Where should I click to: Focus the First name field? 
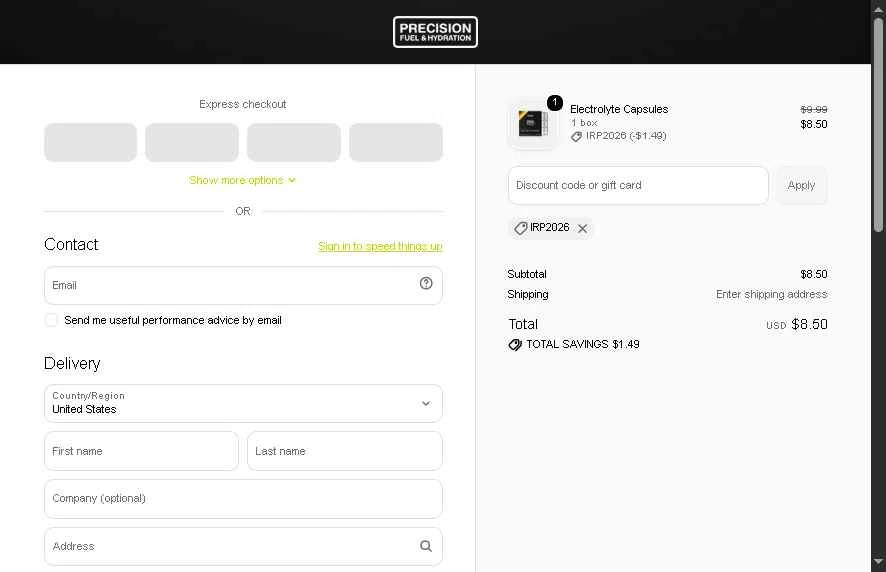(x=141, y=451)
